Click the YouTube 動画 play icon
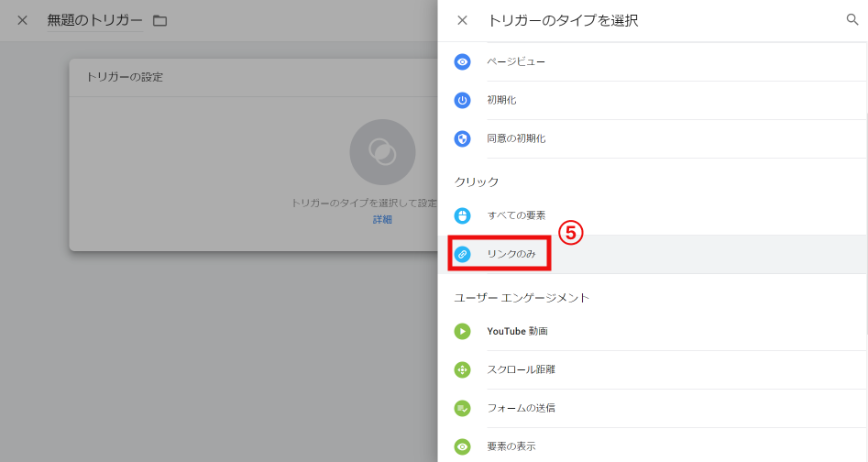 tap(462, 331)
